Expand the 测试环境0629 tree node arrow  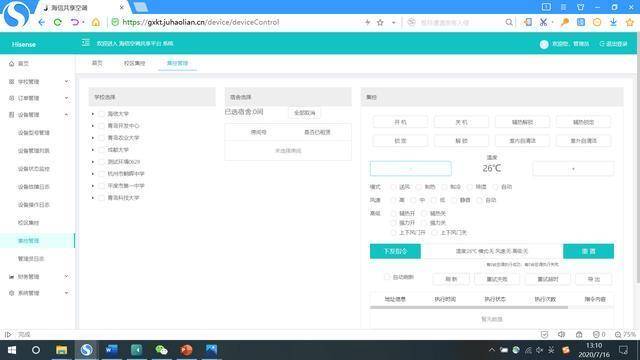pyautogui.click(x=93, y=162)
